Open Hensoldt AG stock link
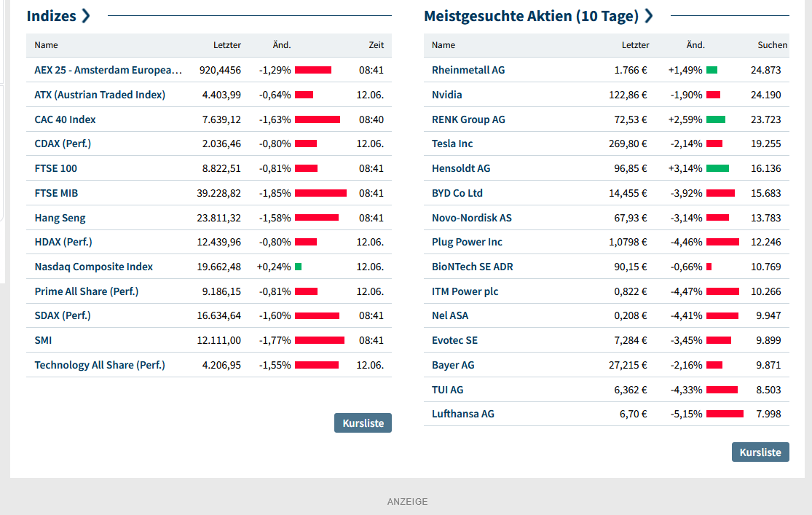The width and height of the screenshot is (812, 515). pyautogui.click(x=461, y=168)
